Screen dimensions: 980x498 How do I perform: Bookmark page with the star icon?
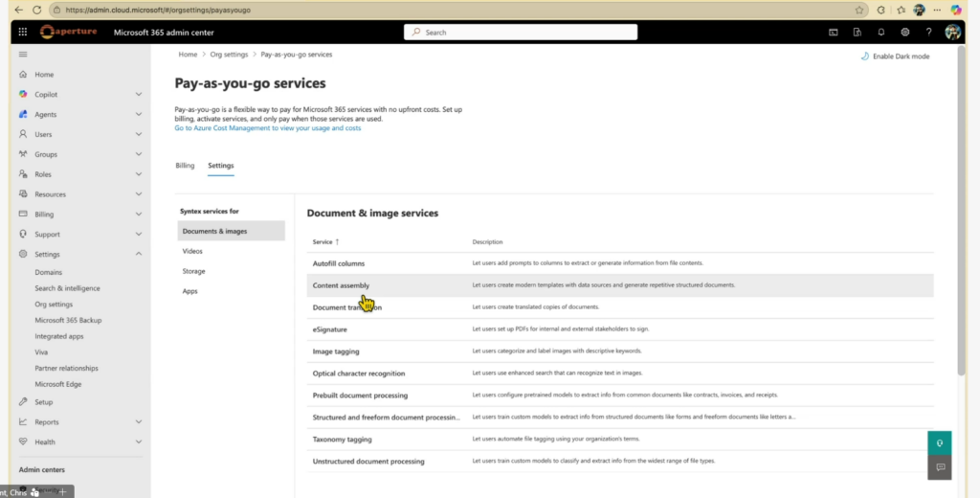[859, 10]
